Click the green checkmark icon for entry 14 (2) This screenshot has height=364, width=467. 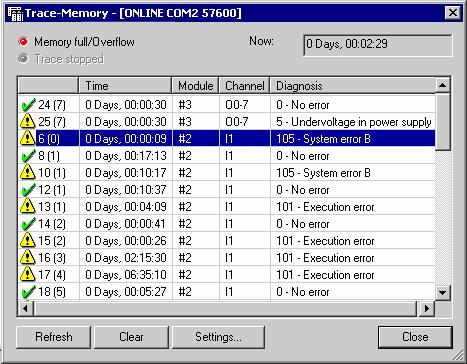click(28, 224)
